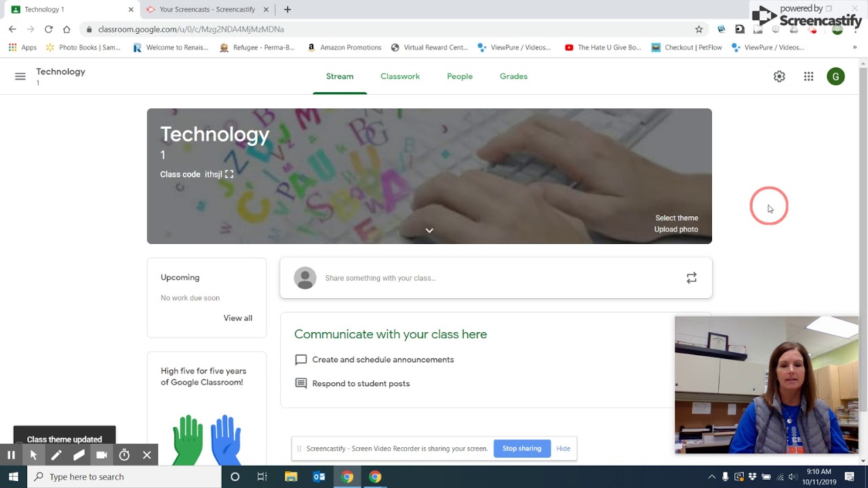Open Windows Start menu
The image size is (868, 488).
pyautogui.click(x=13, y=476)
